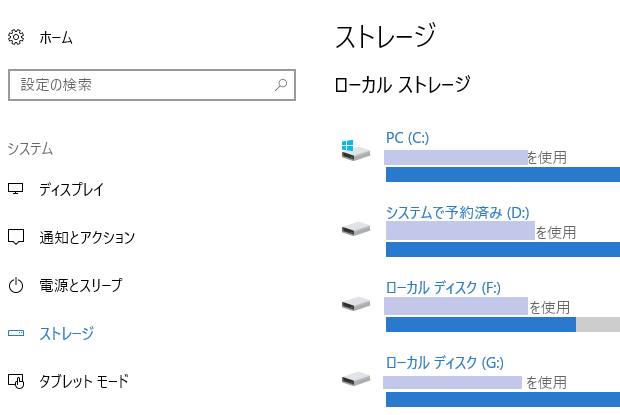Open 電源とスリープ settings
This screenshot has height=415, width=620.
[80, 285]
